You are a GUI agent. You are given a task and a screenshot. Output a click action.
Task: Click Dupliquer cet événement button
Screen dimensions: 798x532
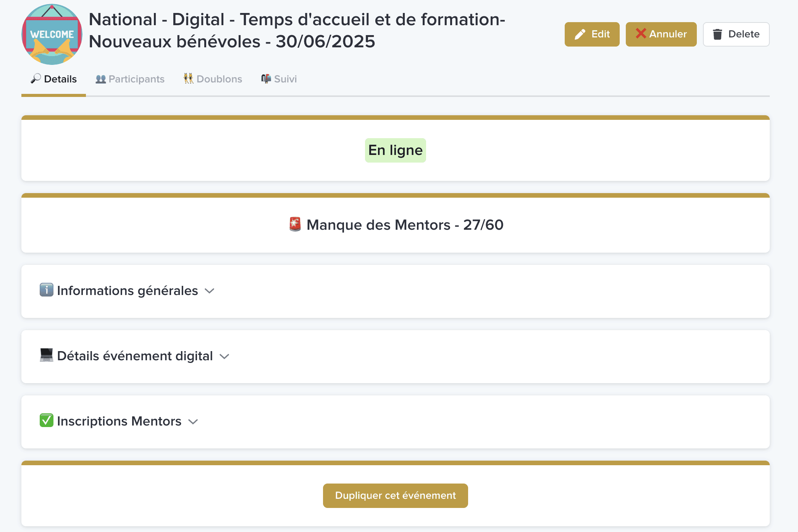pos(396,496)
